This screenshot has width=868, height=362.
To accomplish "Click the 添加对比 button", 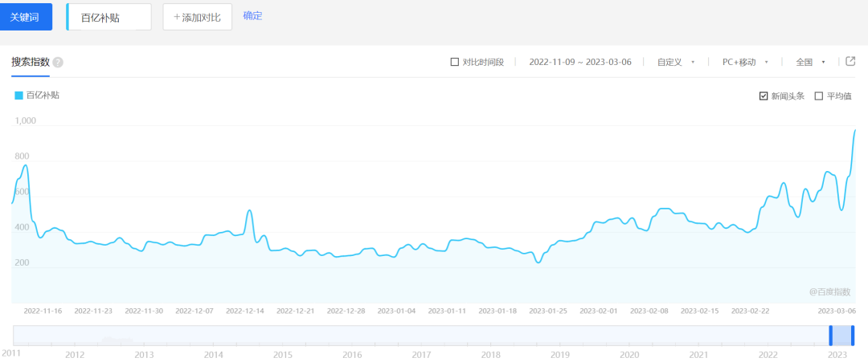I will [197, 17].
